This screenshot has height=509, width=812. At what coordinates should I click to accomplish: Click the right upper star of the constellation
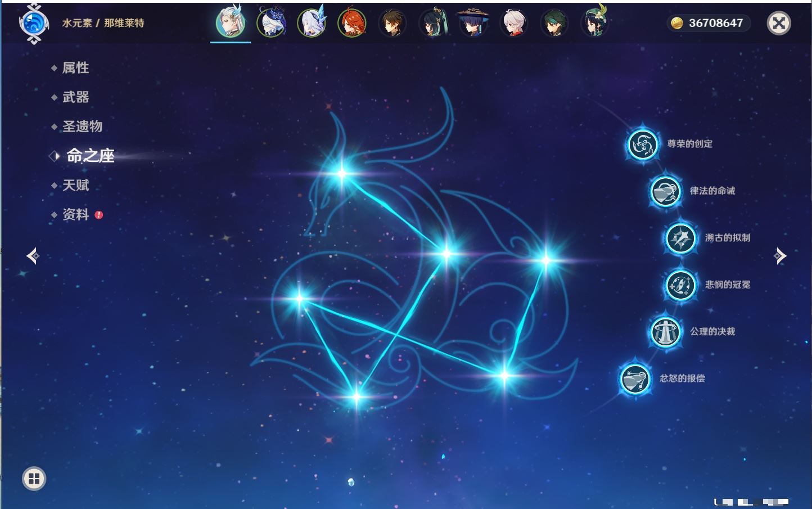[x=546, y=260]
